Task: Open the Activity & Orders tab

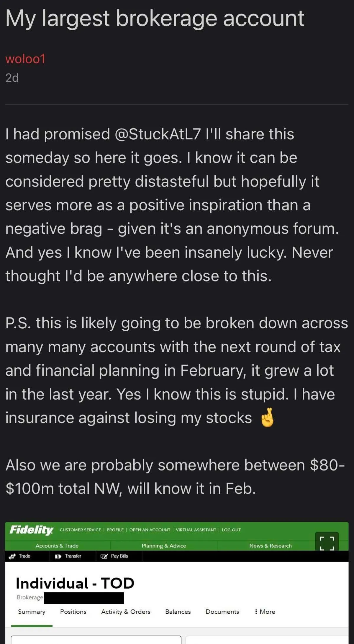Action: pyautogui.click(x=126, y=612)
